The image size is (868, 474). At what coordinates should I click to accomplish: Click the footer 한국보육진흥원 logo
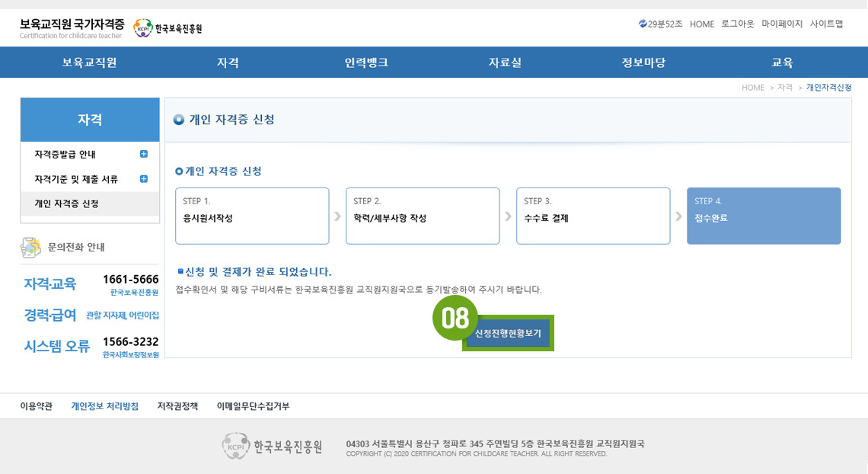point(273,445)
